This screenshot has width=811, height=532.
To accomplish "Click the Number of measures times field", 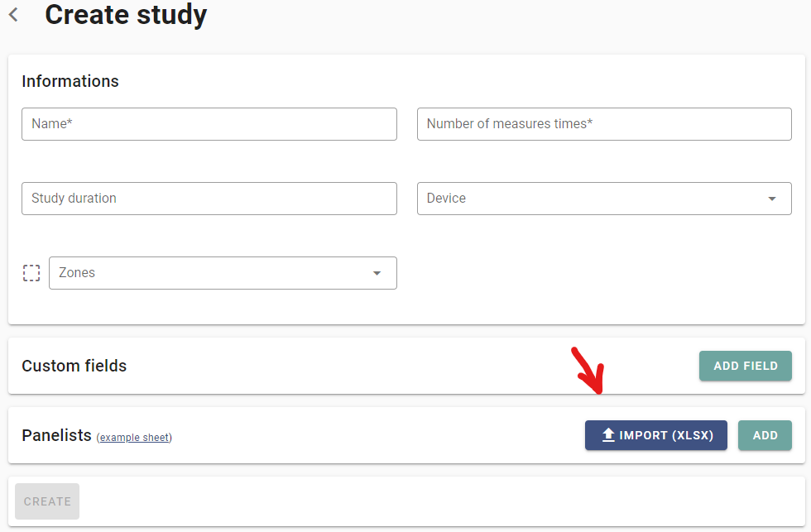I will click(x=604, y=124).
